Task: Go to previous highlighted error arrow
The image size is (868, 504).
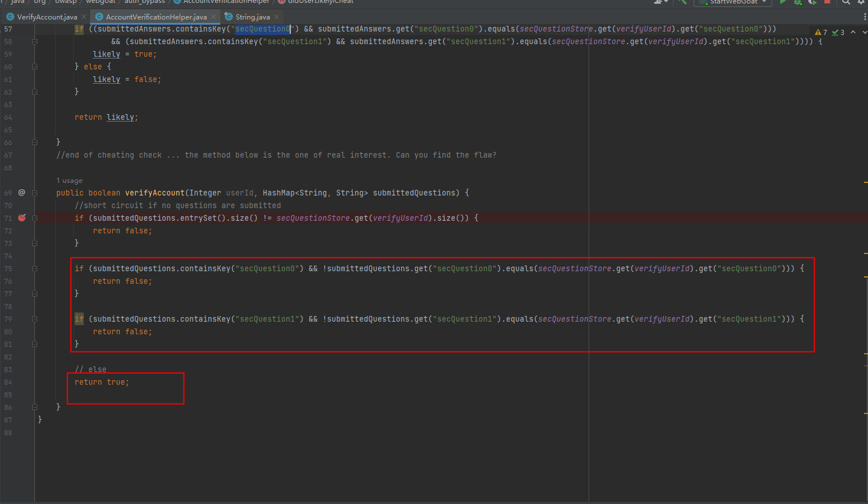Action: click(x=853, y=32)
